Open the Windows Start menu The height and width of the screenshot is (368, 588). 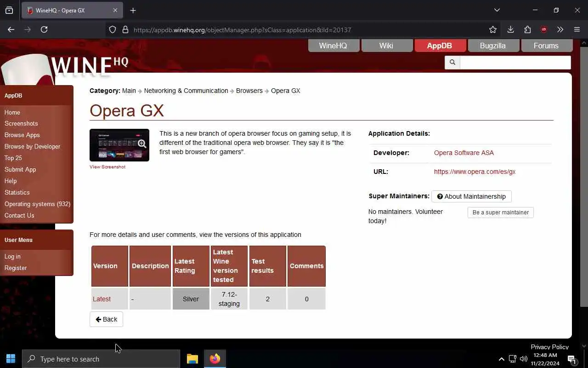[11, 359]
